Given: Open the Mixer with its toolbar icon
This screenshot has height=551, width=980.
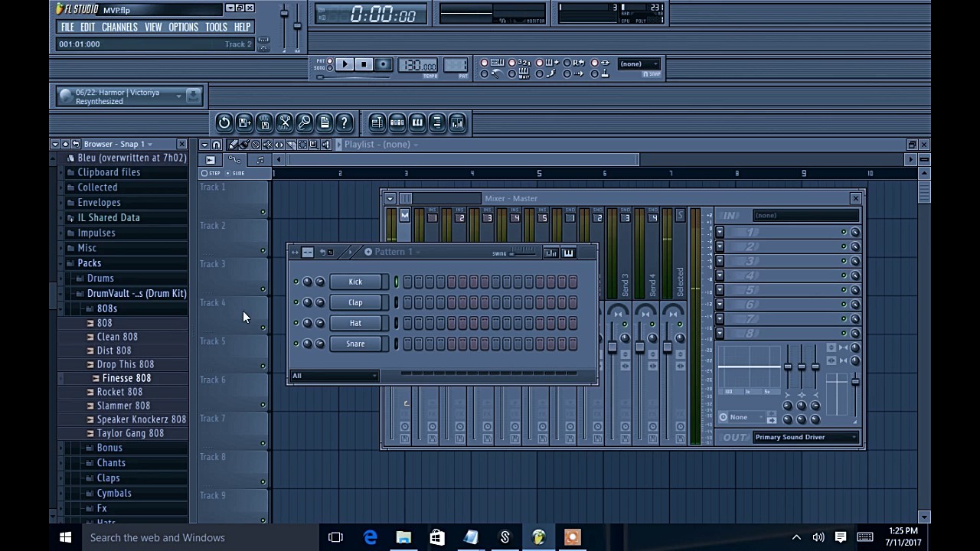Looking at the screenshot, I should 457,122.
